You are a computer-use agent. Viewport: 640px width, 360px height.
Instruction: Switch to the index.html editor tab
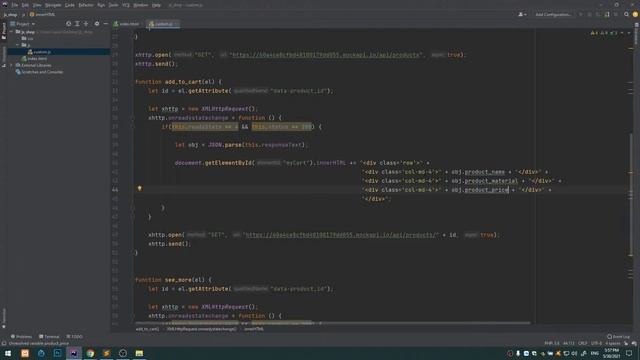coord(127,24)
